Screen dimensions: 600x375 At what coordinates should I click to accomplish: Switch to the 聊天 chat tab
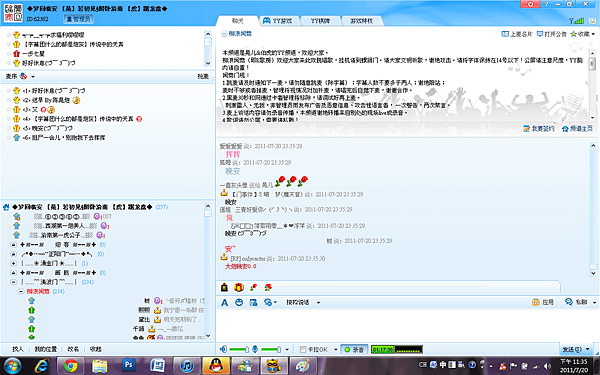[238, 21]
